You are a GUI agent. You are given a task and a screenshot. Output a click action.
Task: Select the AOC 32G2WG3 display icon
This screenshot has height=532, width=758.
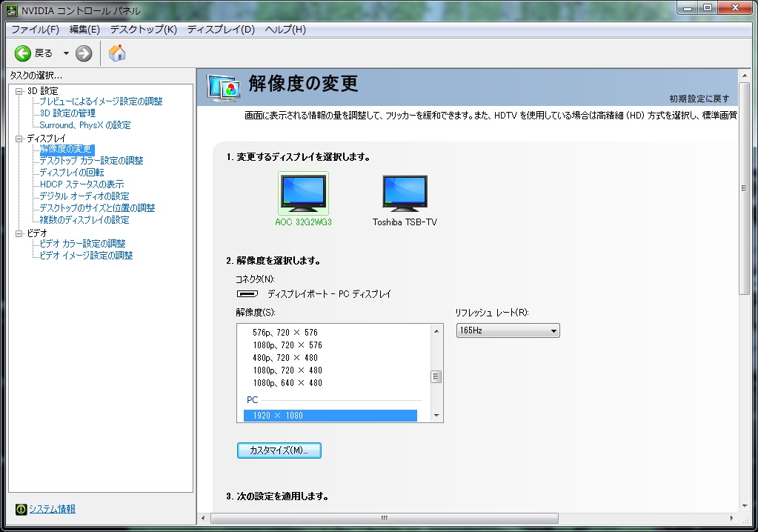(x=303, y=193)
